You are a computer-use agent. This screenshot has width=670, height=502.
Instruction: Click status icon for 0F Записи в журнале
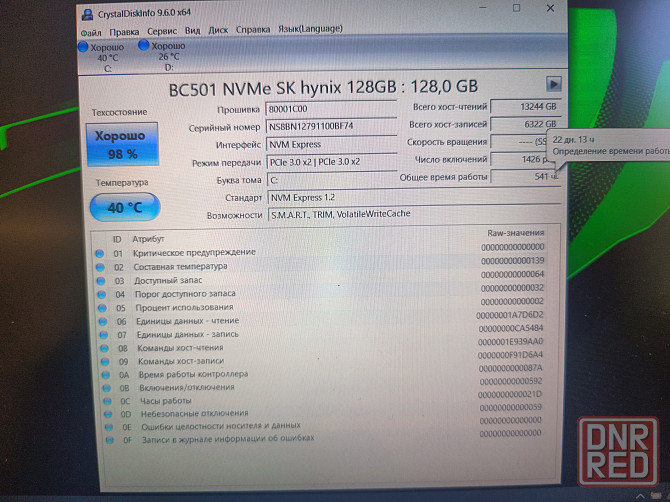coord(110,440)
